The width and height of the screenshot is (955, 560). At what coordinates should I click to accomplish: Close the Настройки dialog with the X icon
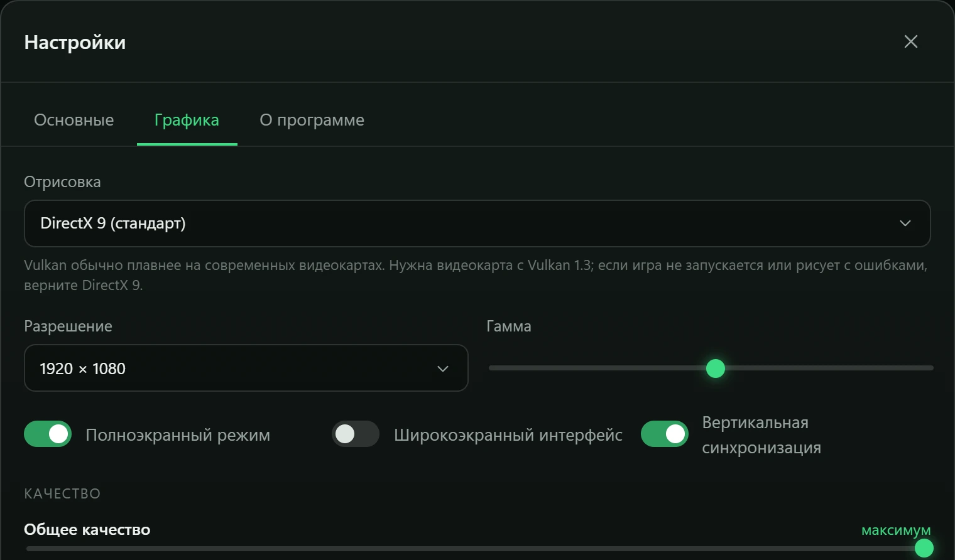[910, 41]
